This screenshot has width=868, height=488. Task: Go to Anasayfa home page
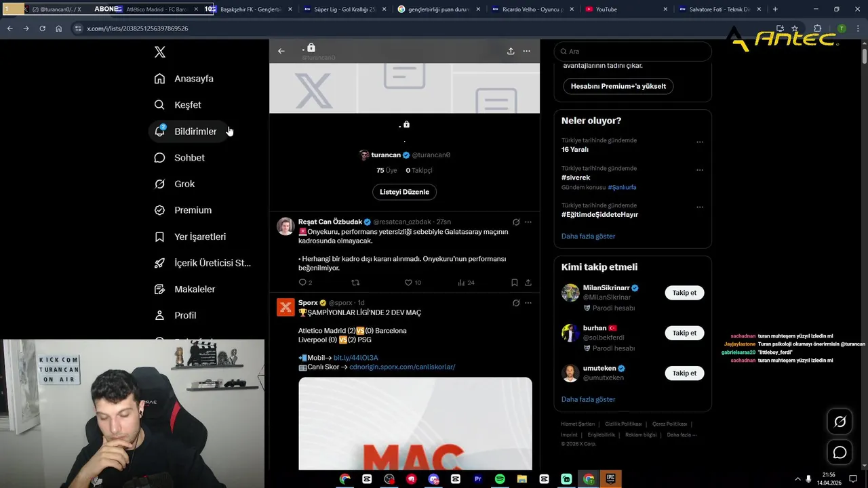[x=184, y=79]
